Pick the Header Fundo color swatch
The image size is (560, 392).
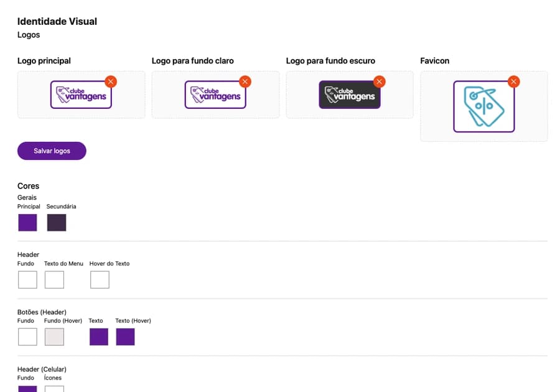[x=27, y=279]
